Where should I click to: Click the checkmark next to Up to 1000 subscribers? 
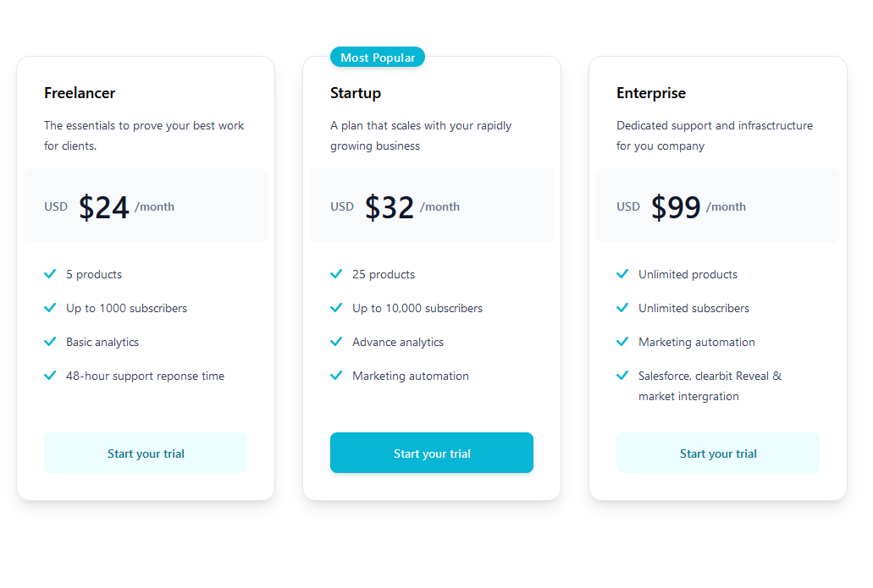click(50, 308)
